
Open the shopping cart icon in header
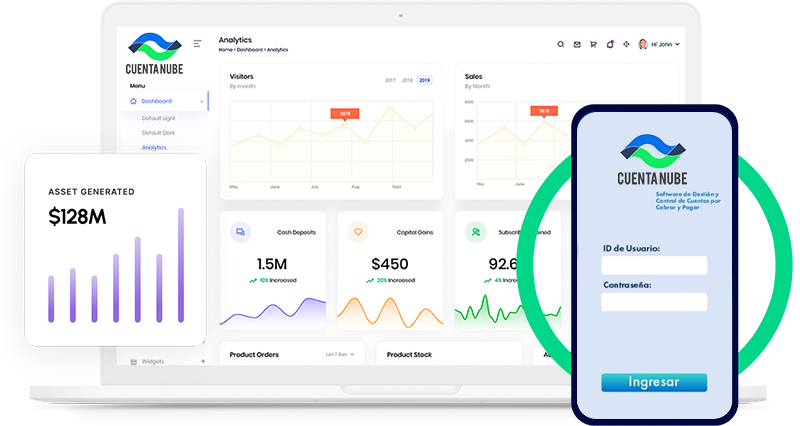(593, 44)
